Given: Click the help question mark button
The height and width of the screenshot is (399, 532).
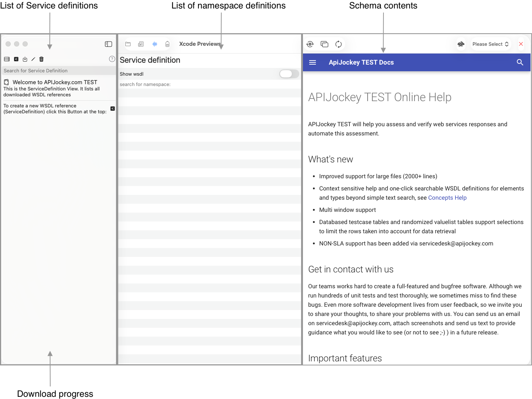Looking at the screenshot, I should (112, 59).
